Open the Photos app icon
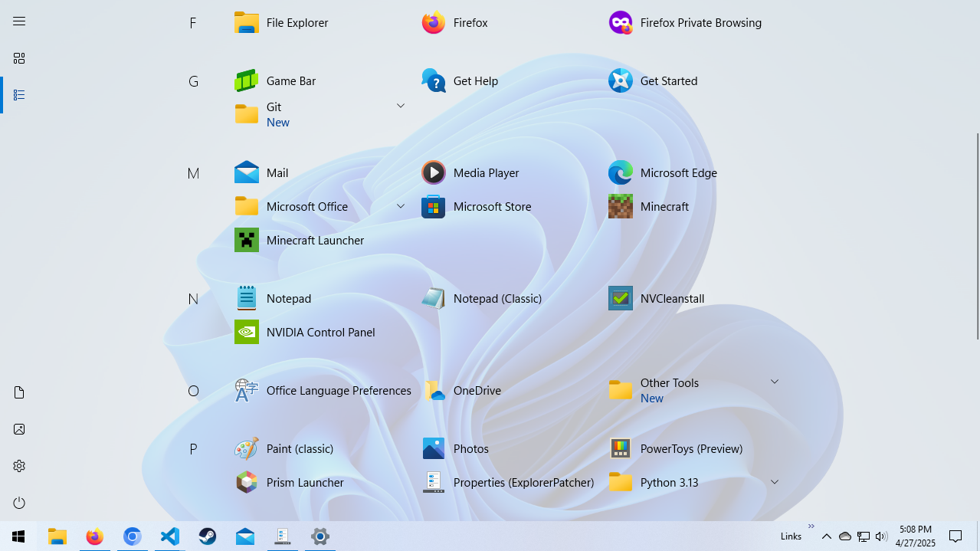980x551 pixels. (x=434, y=448)
